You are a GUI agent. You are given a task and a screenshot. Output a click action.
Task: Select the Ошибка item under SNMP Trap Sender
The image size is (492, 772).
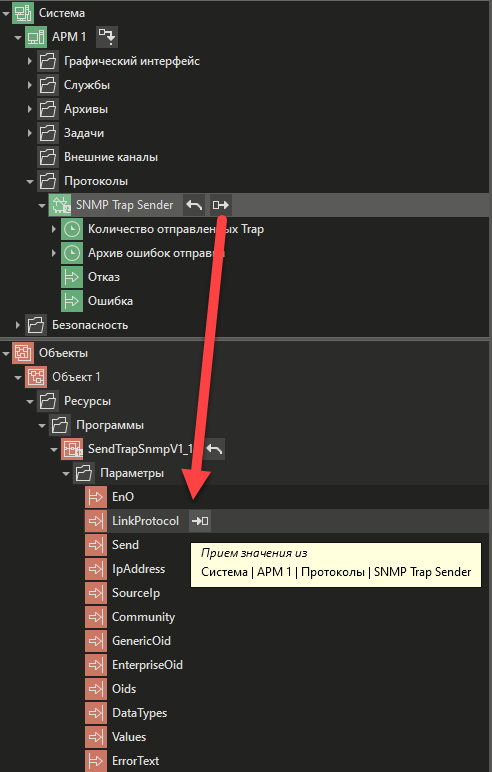110,301
